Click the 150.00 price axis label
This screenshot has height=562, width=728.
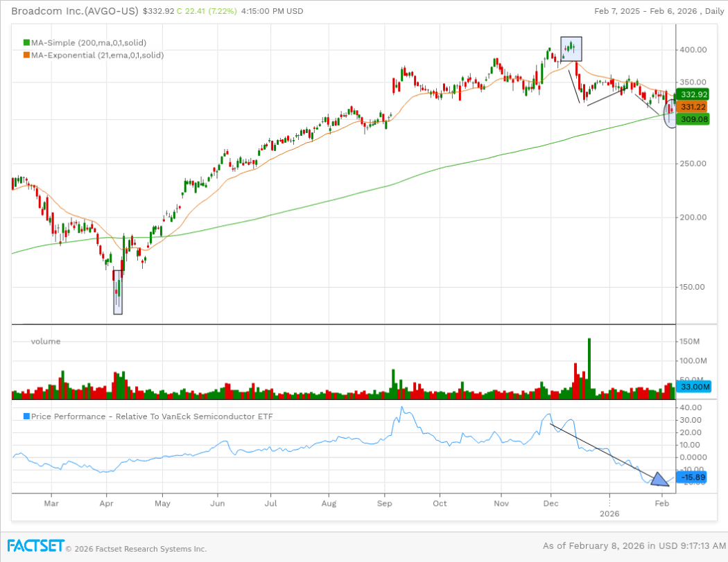[692, 287]
